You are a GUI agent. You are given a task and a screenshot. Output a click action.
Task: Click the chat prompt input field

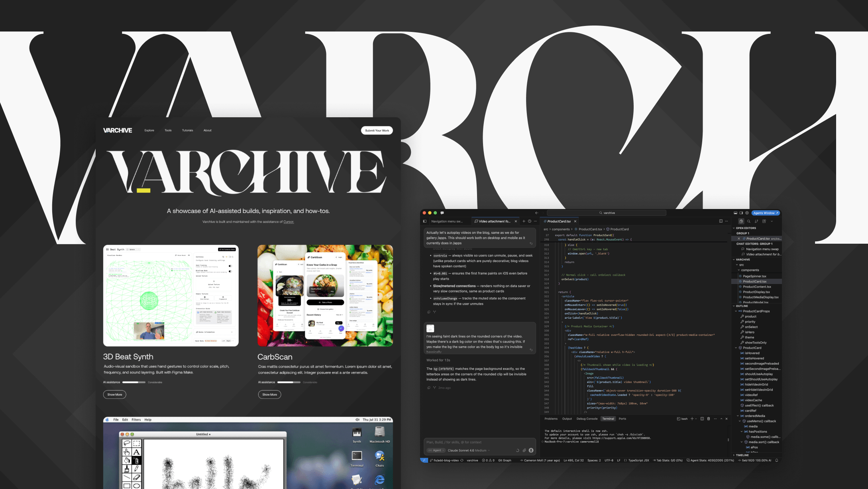(x=479, y=442)
